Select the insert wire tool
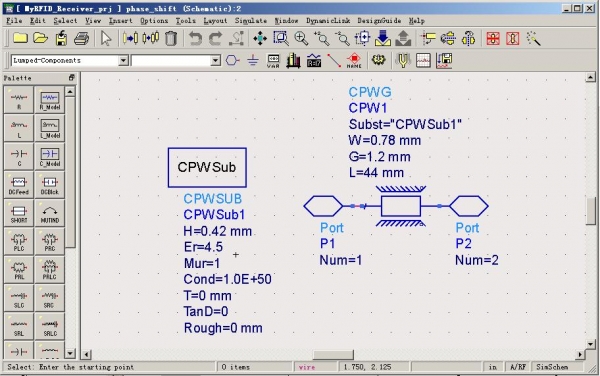This screenshot has height=376, width=600. pyautogui.click(x=334, y=60)
